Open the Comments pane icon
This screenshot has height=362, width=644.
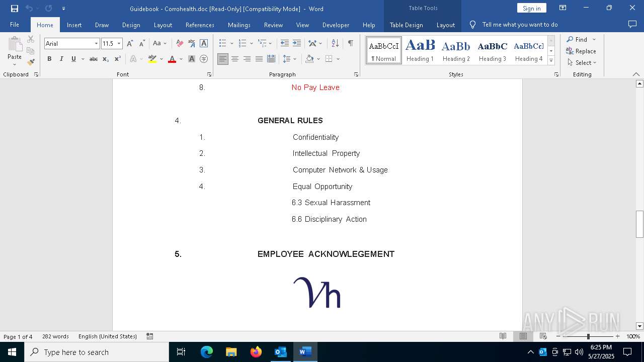(632, 24)
